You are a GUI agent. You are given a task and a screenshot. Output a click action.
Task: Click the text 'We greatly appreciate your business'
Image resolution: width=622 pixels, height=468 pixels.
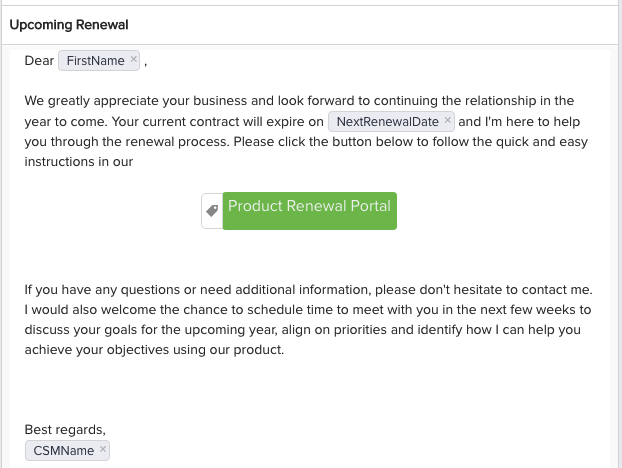pyautogui.click(x=135, y=101)
